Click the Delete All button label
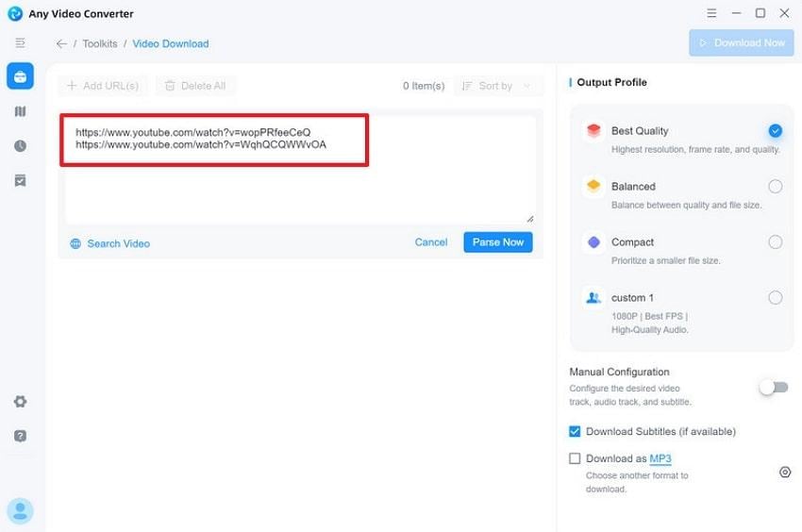Viewport: 802px width, 532px height. pyautogui.click(x=203, y=86)
